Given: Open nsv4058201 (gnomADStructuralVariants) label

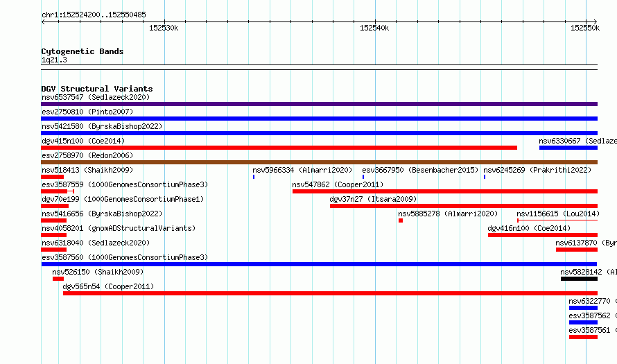Looking at the screenshot, I should click(x=119, y=228).
